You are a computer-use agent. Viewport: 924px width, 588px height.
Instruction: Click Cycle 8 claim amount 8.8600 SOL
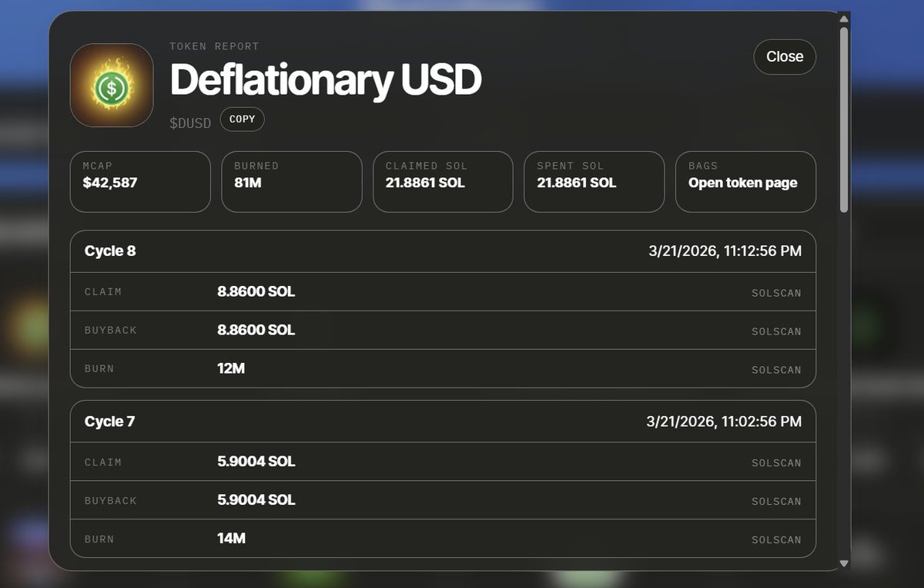click(x=256, y=291)
